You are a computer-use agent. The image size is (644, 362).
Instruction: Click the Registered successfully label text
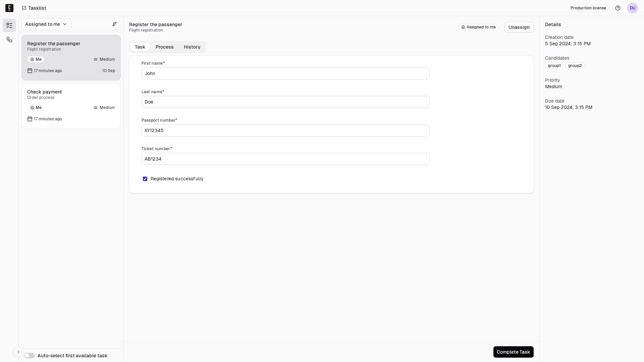click(177, 179)
